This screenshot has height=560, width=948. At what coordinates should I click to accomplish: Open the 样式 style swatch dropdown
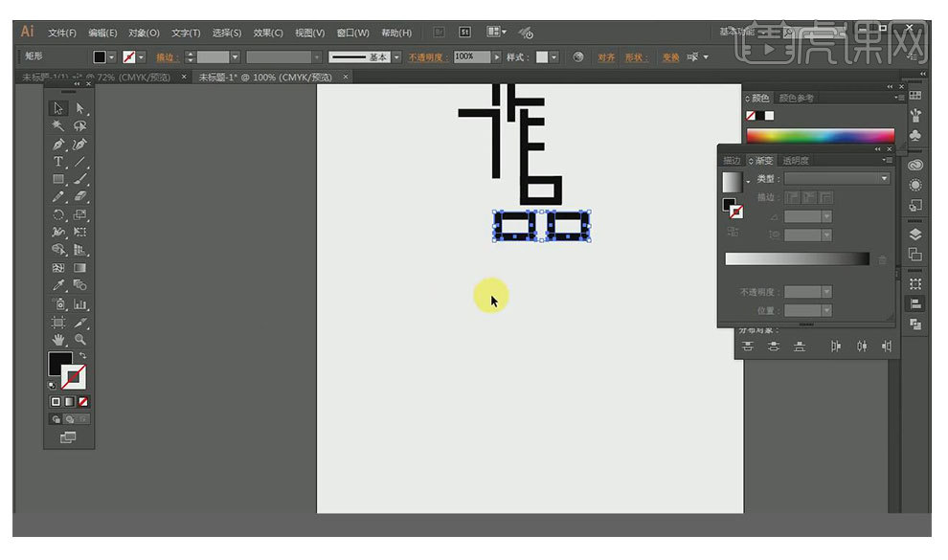pos(554,57)
